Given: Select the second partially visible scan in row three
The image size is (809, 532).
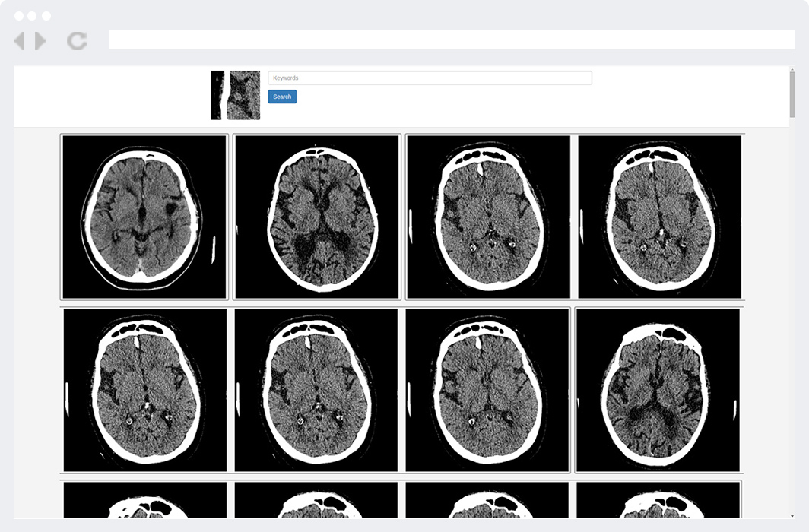Looking at the screenshot, I should (316, 500).
